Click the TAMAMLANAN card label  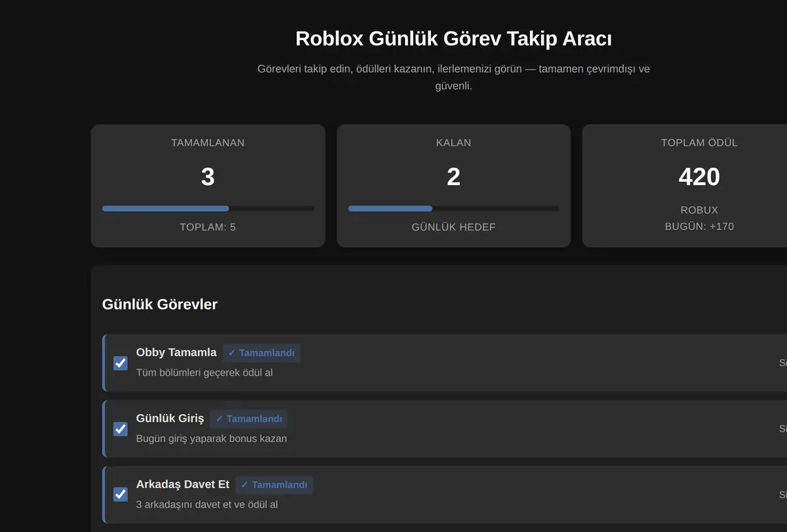tap(208, 142)
